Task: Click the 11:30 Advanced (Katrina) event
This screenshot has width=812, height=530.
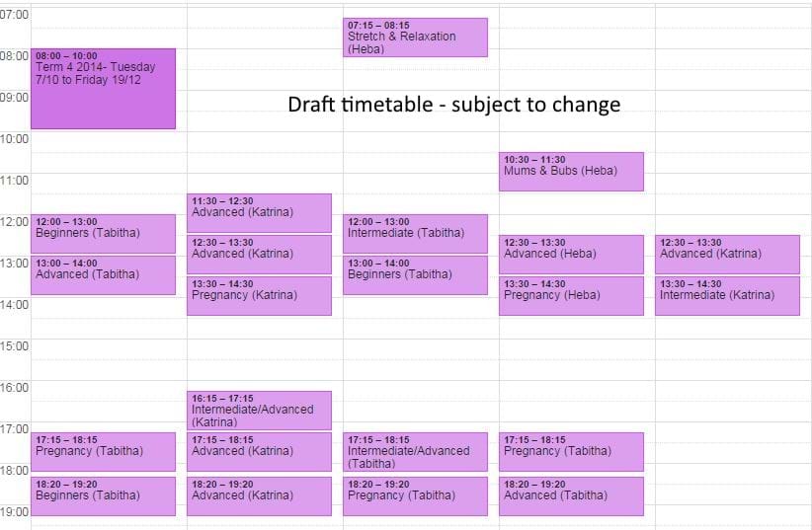Action: [x=259, y=213]
